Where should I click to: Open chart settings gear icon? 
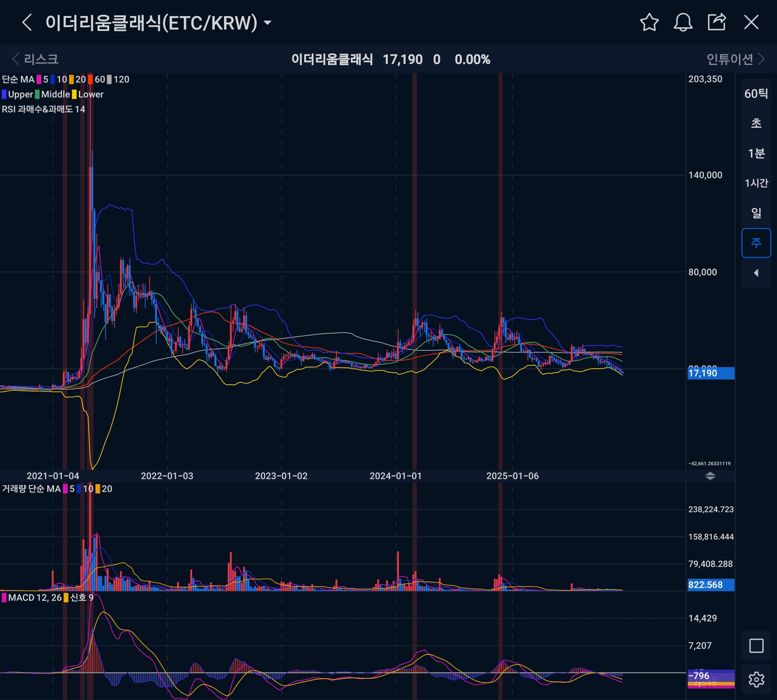coord(756,680)
